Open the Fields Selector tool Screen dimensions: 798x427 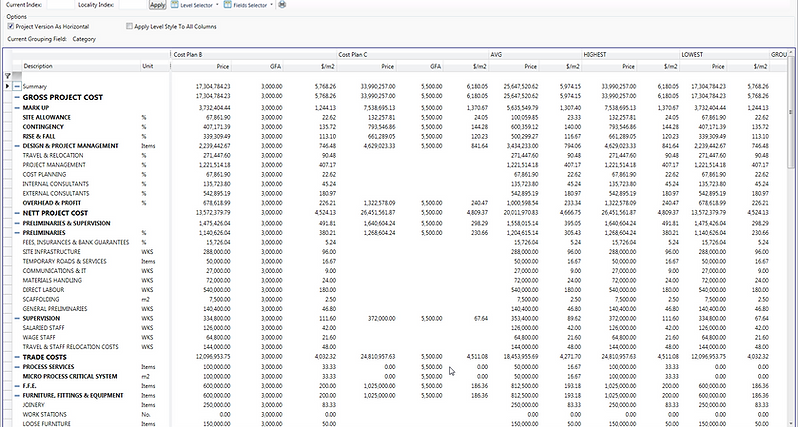(x=248, y=5)
